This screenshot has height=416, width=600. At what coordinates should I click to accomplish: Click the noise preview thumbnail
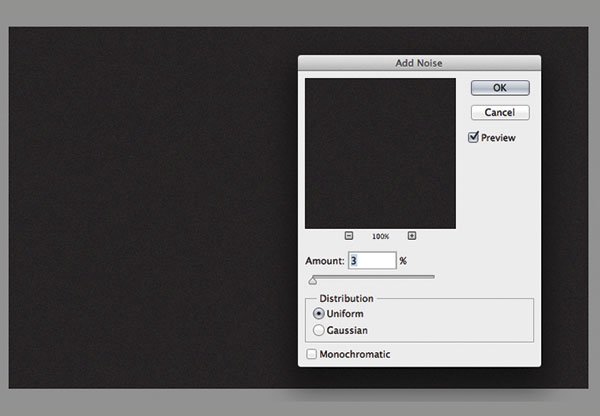(380, 153)
